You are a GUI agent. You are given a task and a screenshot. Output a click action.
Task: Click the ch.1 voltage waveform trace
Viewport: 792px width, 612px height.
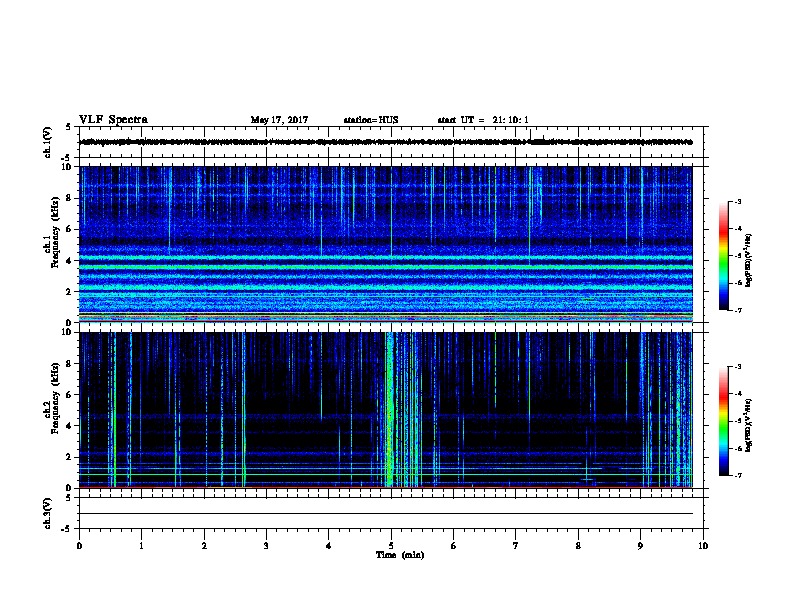(x=386, y=142)
